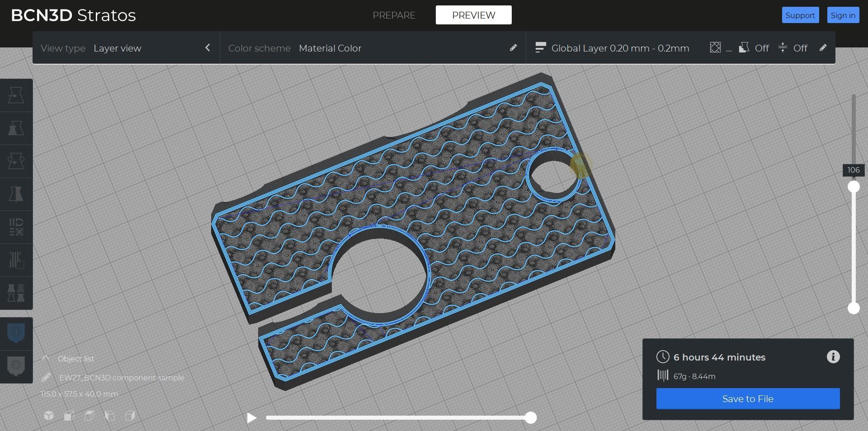868x431 pixels.
Task: Click the layer profile stack icon
Action: tap(540, 48)
